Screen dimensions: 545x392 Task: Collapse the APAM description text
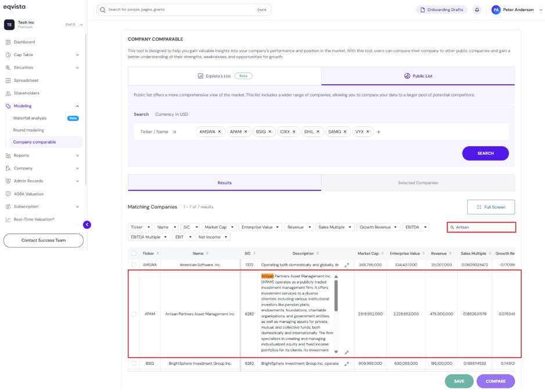pos(347,352)
